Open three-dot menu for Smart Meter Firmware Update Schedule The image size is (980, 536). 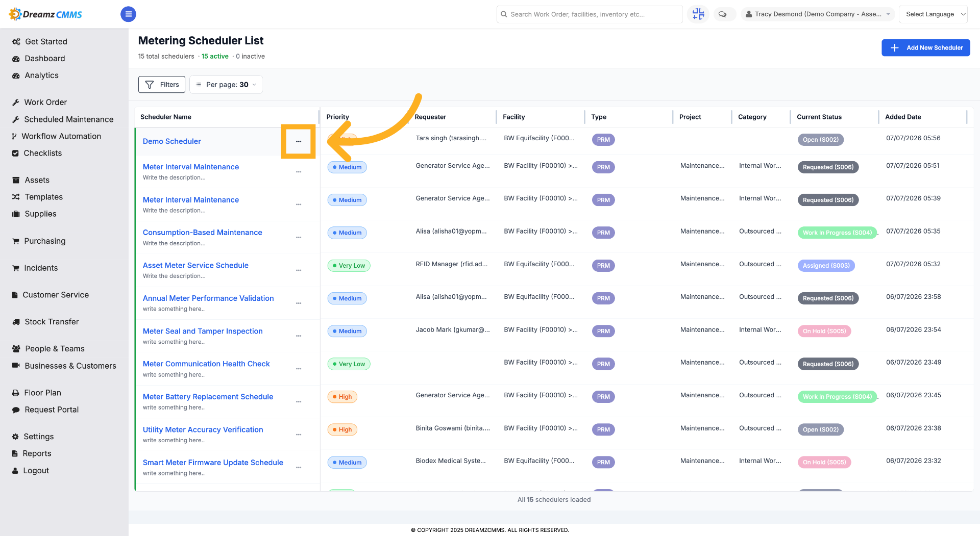(299, 468)
